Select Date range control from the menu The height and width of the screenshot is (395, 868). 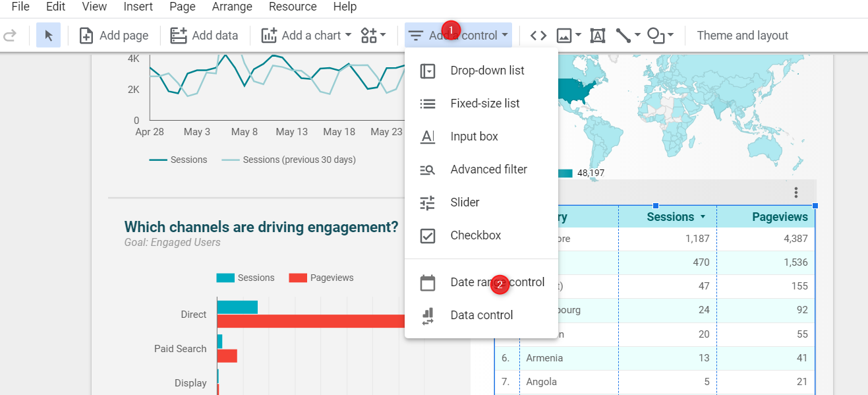496,282
